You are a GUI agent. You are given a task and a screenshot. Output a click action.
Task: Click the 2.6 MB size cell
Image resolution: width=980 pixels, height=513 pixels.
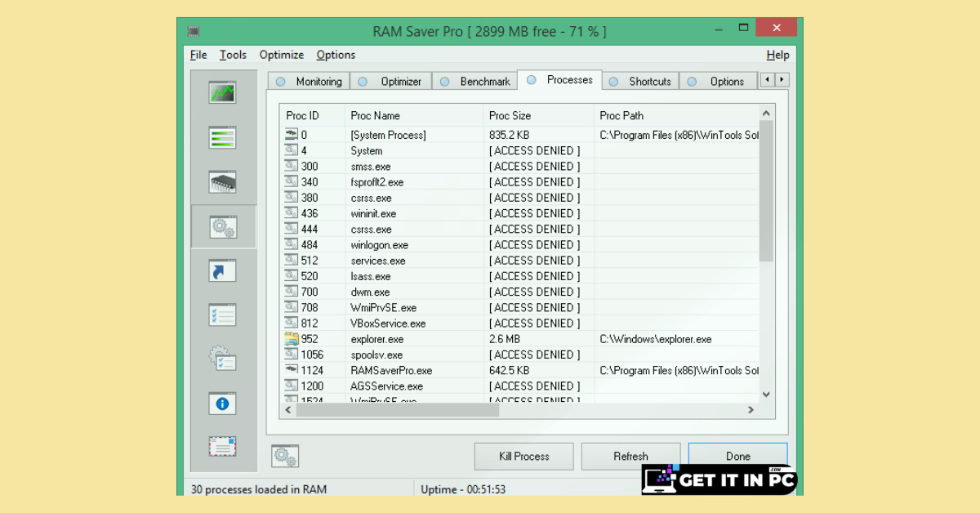coord(506,339)
